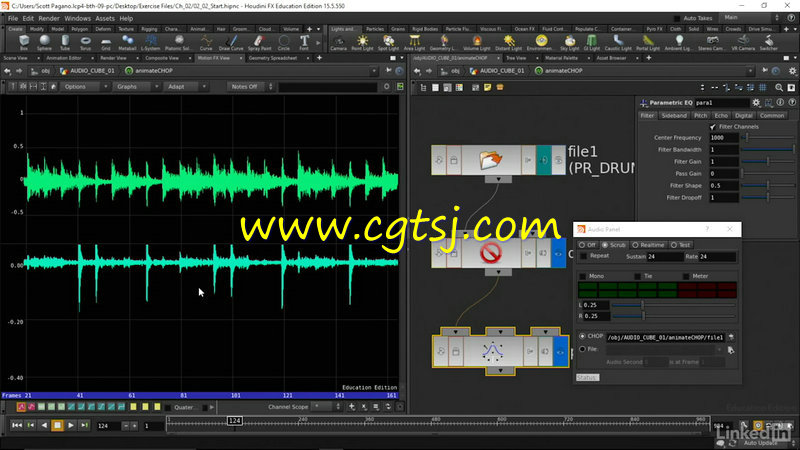Viewport: 800px width, 450px height.
Task: Select the Realtime radio in Audio Panel
Action: [635, 245]
